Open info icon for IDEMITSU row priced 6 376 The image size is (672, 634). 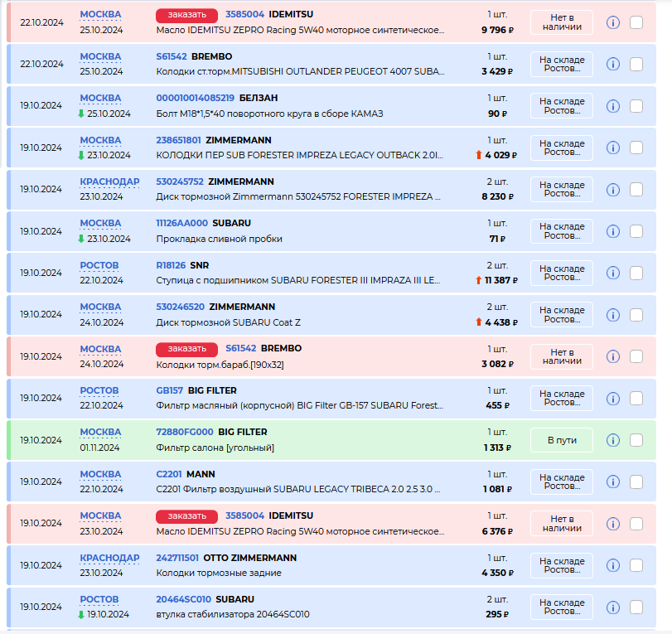coord(613,524)
